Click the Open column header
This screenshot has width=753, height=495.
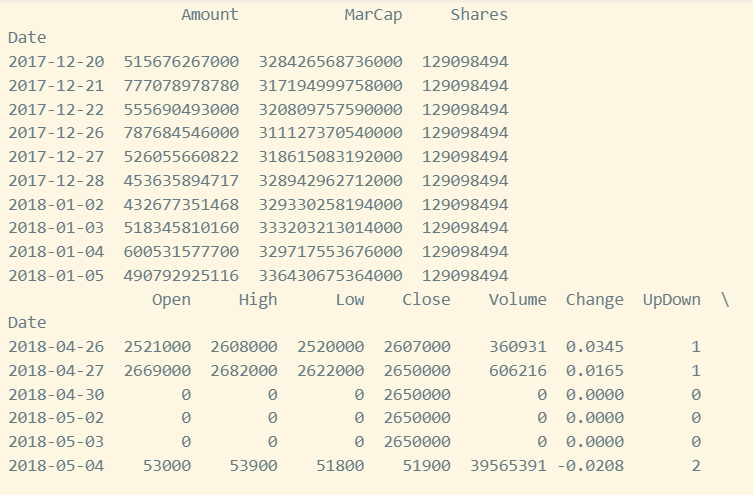pos(171,300)
